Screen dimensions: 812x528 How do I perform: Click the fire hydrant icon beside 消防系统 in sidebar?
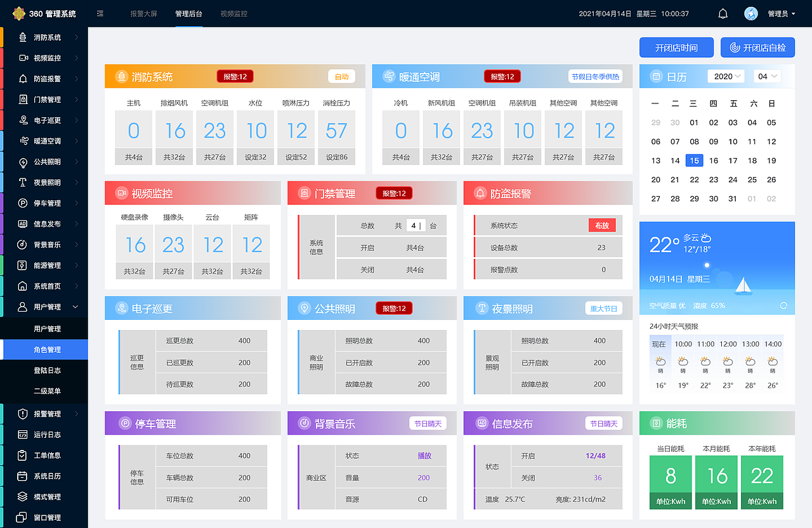click(x=23, y=37)
